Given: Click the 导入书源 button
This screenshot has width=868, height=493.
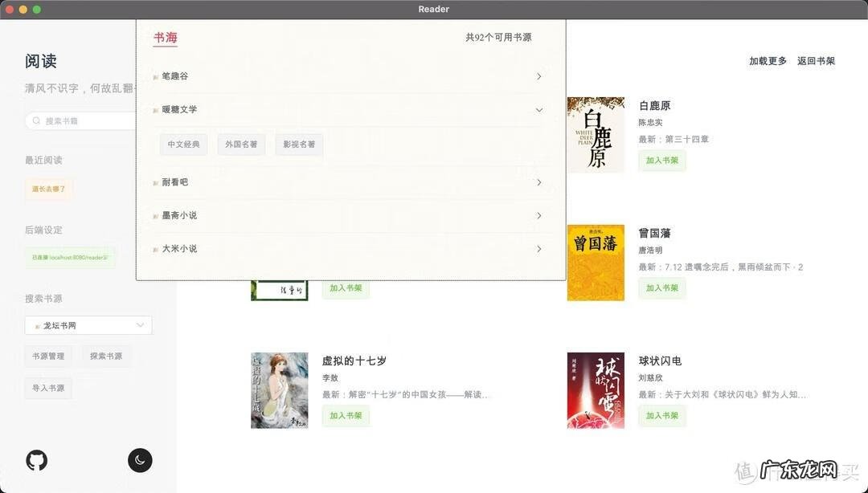Looking at the screenshot, I should [47, 388].
